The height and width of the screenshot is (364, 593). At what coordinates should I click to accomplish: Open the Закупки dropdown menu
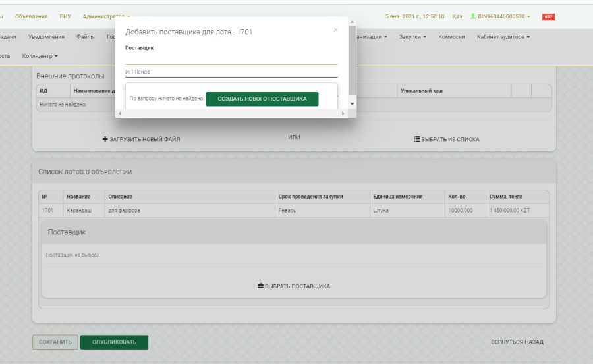tap(412, 37)
